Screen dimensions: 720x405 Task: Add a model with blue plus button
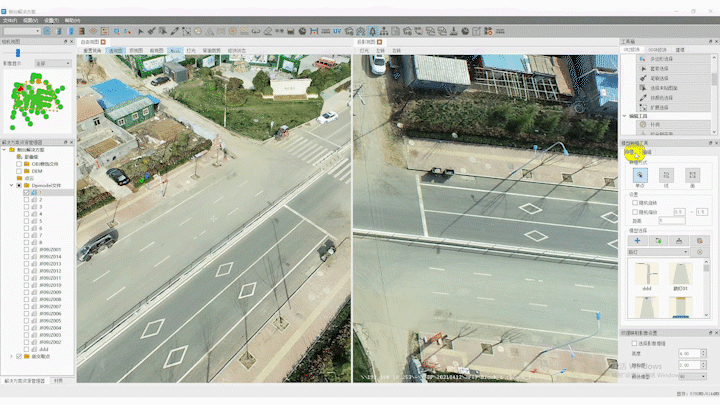[637, 241]
